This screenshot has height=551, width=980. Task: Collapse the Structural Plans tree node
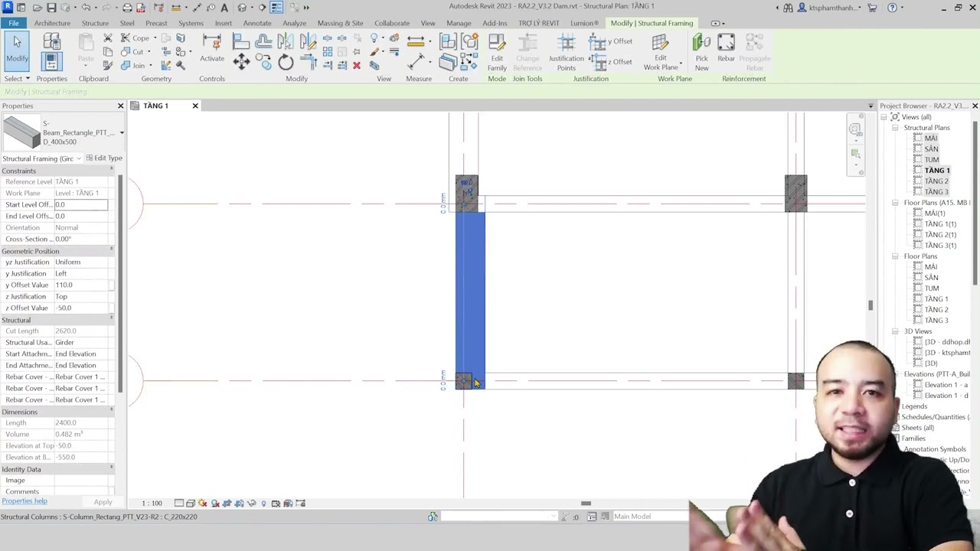click(895, 128)
